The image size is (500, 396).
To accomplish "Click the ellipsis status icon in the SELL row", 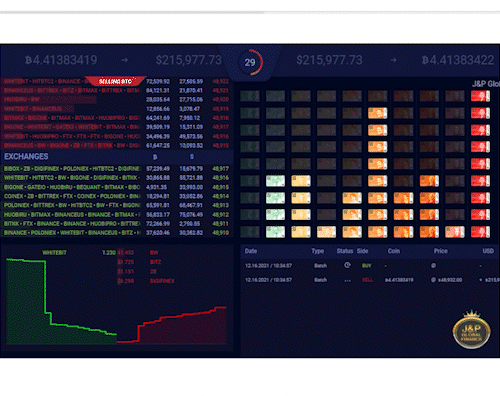I will pos(347,280).
